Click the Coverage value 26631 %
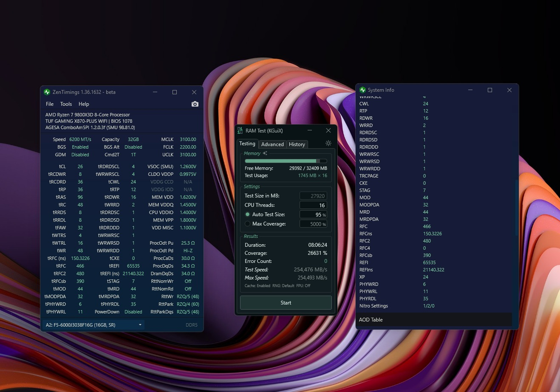 317,253
